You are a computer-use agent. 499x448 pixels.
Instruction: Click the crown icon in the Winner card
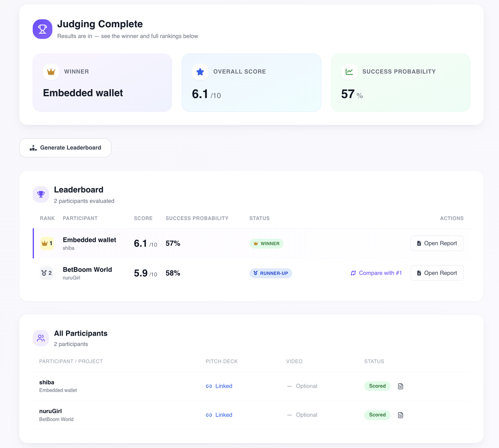point(51,72)
